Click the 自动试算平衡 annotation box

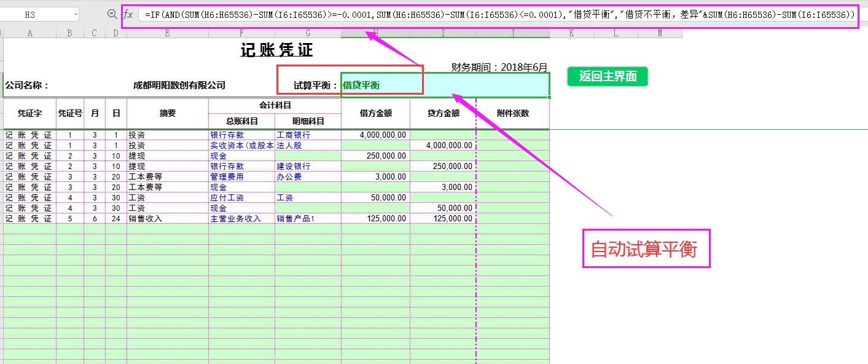click(647, 248)
